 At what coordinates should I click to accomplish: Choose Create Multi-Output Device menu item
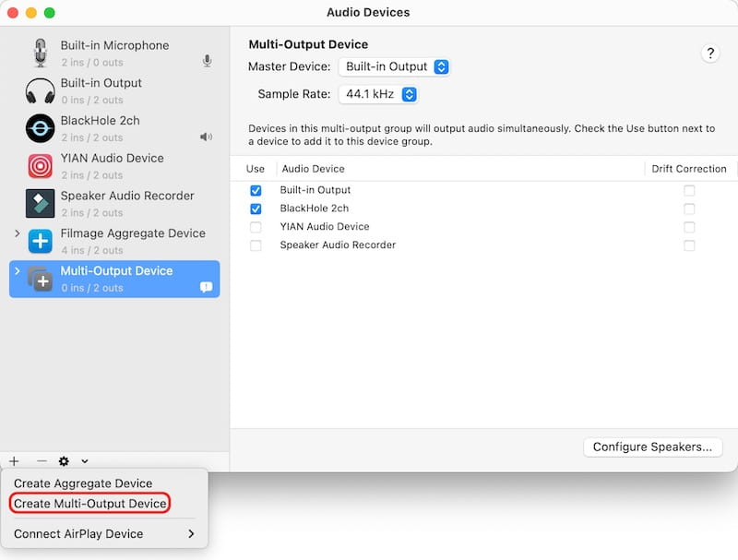[90, 503]
